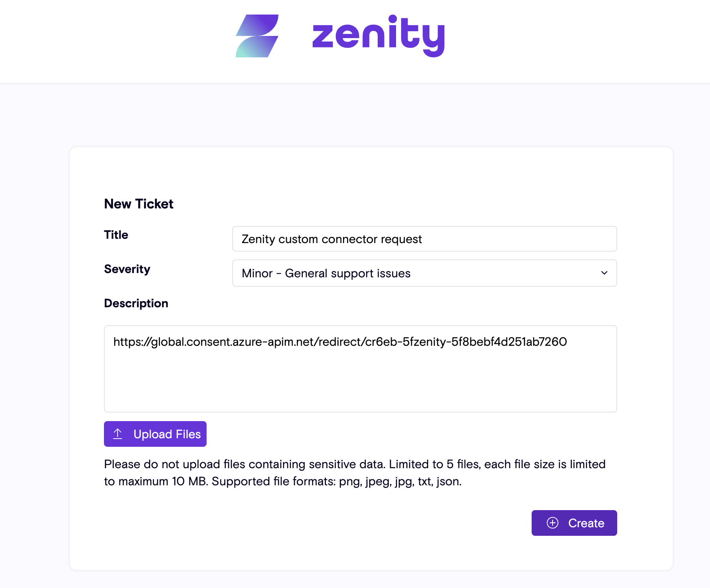Click the 'Upload Files' label text
The width and height of the screenshot is (710, 588).
[167, 434]
